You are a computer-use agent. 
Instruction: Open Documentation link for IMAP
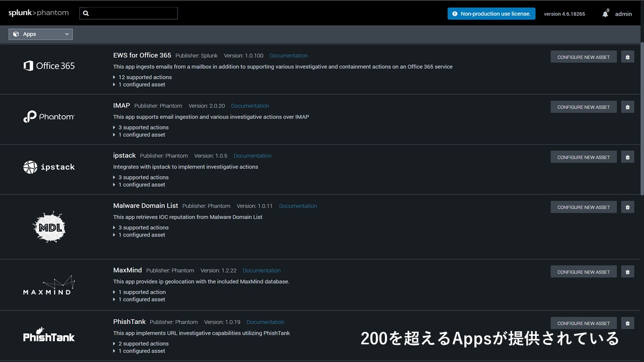click(250, 106)
